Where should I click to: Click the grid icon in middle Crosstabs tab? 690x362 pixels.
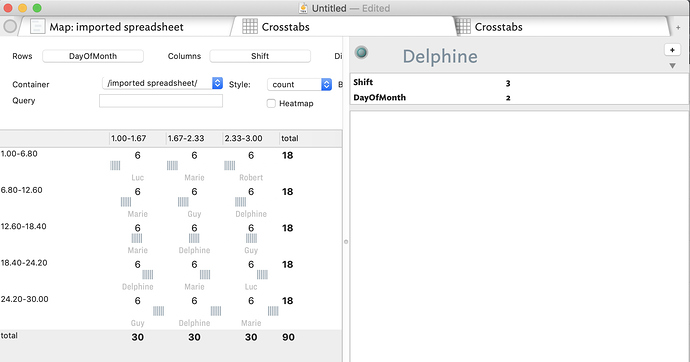pyautogui.click(x=250, y=27)
